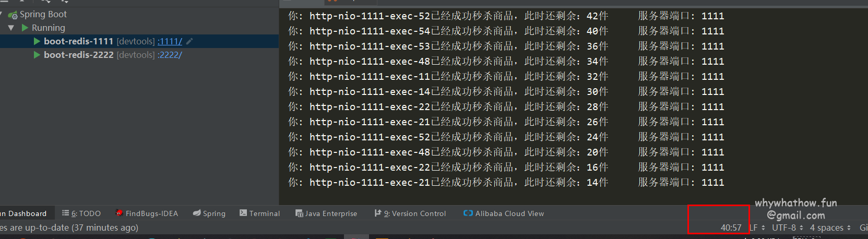Change file encoding via UTF-8 dropdown
Image resolution: width=868 pixels, height=239 pixels.
[x=788, y=228]
